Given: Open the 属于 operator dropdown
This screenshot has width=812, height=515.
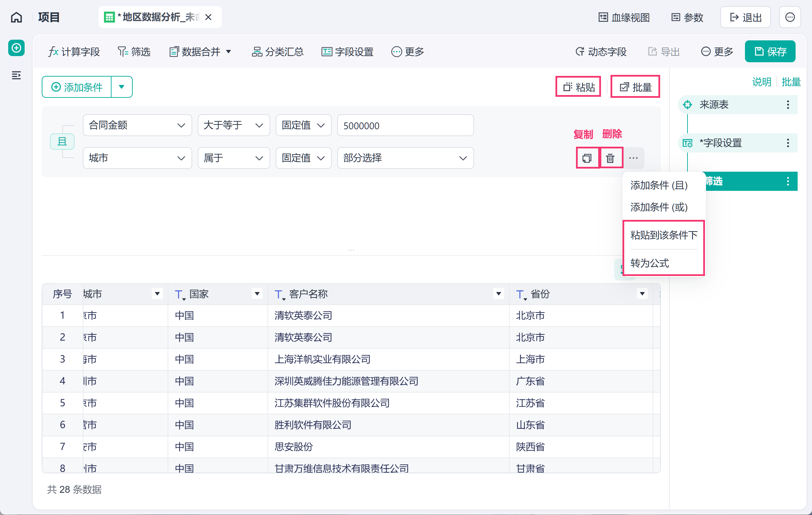Looking at the screenshot, I should [x=234, y=158].
